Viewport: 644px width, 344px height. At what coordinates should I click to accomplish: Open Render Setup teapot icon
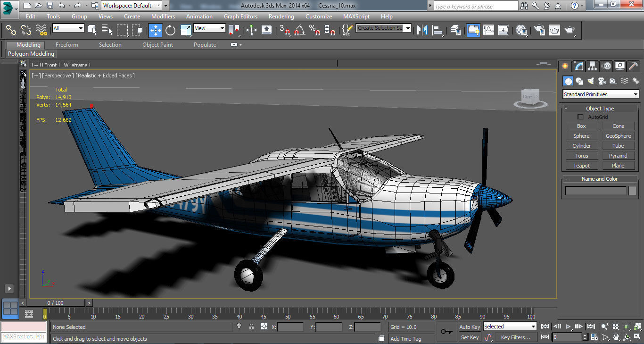click(539, 30)
